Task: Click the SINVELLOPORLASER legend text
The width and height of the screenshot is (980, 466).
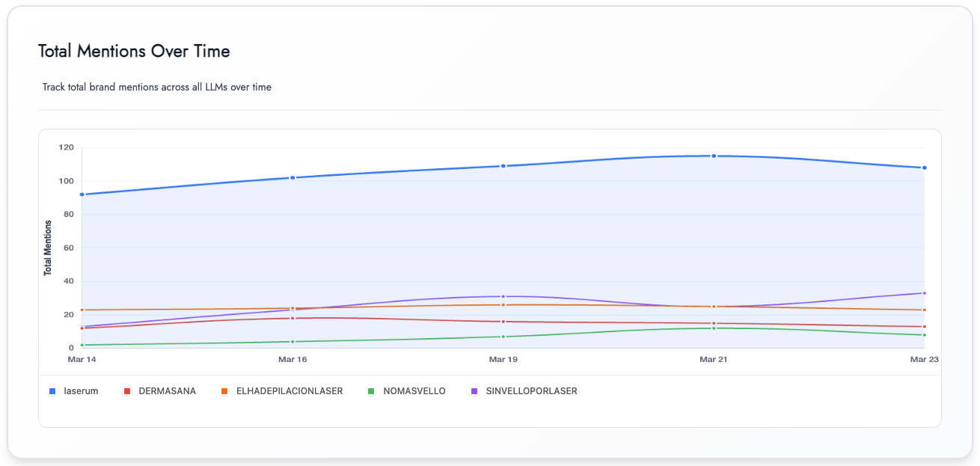Action: 532,390
